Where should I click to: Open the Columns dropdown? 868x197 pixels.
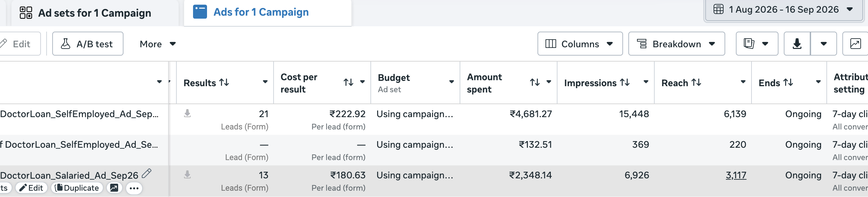580,44
